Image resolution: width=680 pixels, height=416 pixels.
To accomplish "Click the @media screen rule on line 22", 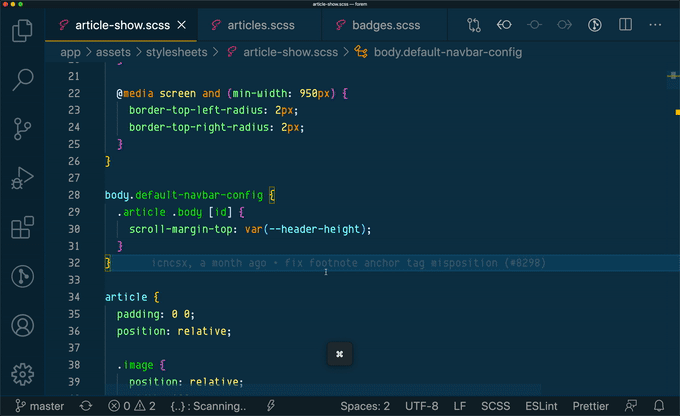I will click(232, 93).
